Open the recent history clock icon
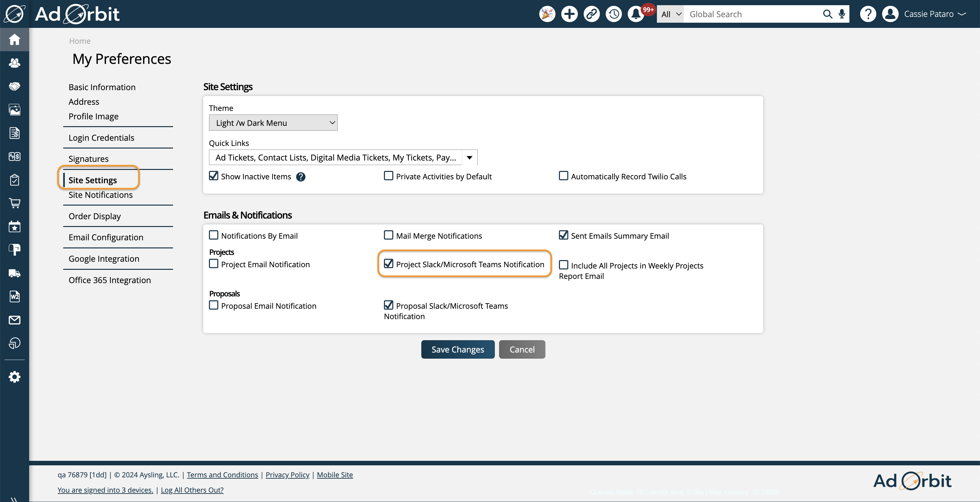This screenshot has height=502, width=980. 613,14
